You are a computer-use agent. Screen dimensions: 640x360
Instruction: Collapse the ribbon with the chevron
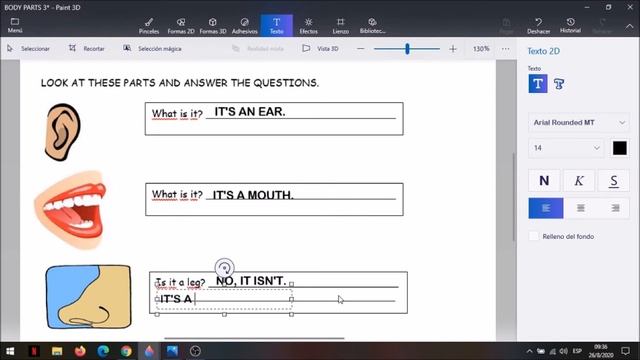tap(629, 26)
